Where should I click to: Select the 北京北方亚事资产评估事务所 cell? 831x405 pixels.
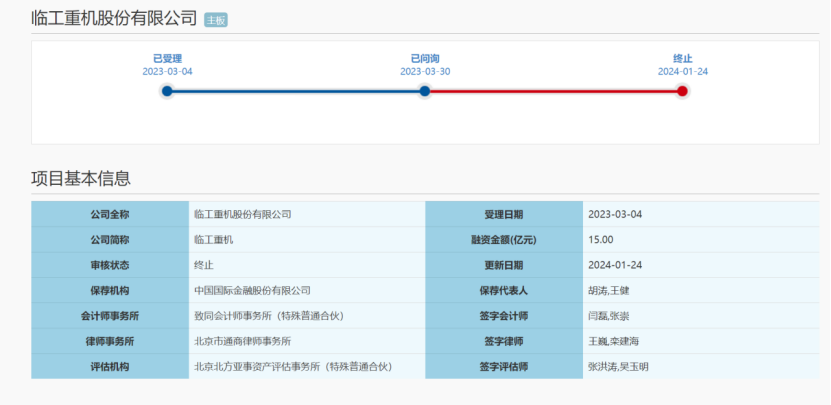(292, 366)
